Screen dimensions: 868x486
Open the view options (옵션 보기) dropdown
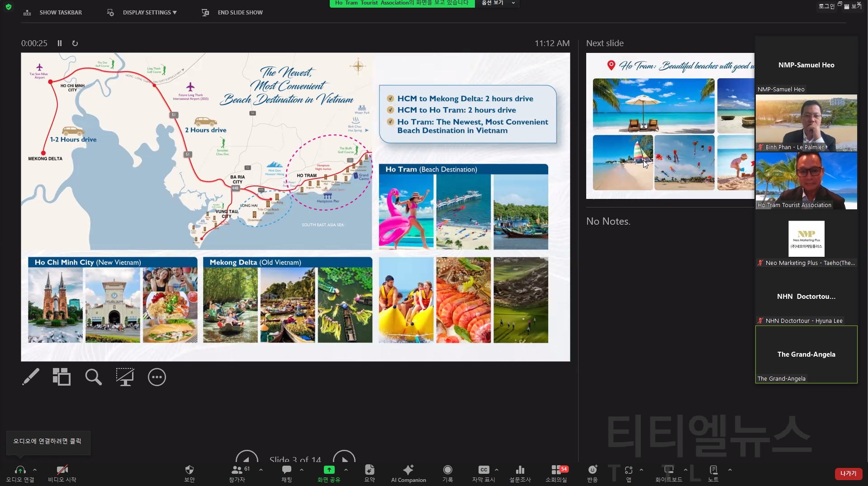pyautogui.click(x=498, y=3)
